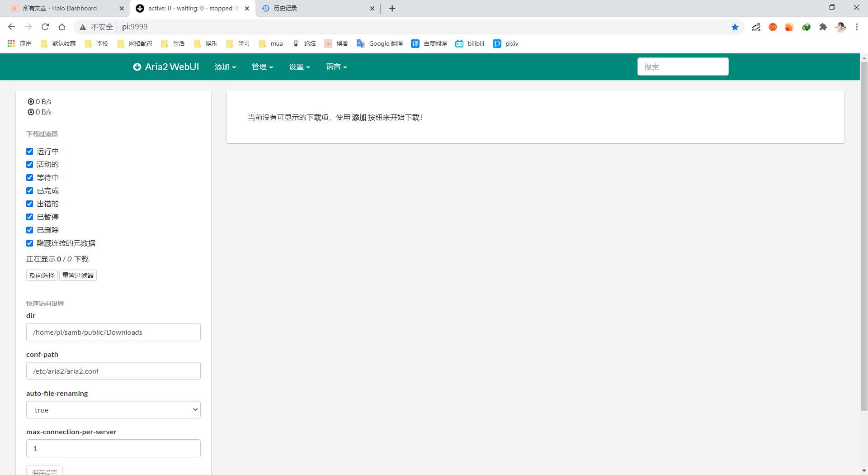This screenshot has height=475, width=868.
Task: Click the 反向选择 button
Action: tap(42, 275)
